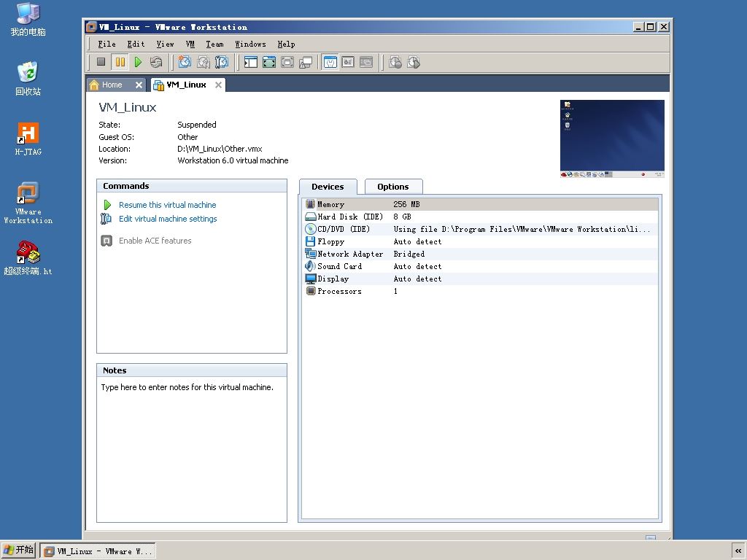747x560 pixels.
Task: Switch to the Home tab
Action: coord(112,85)
